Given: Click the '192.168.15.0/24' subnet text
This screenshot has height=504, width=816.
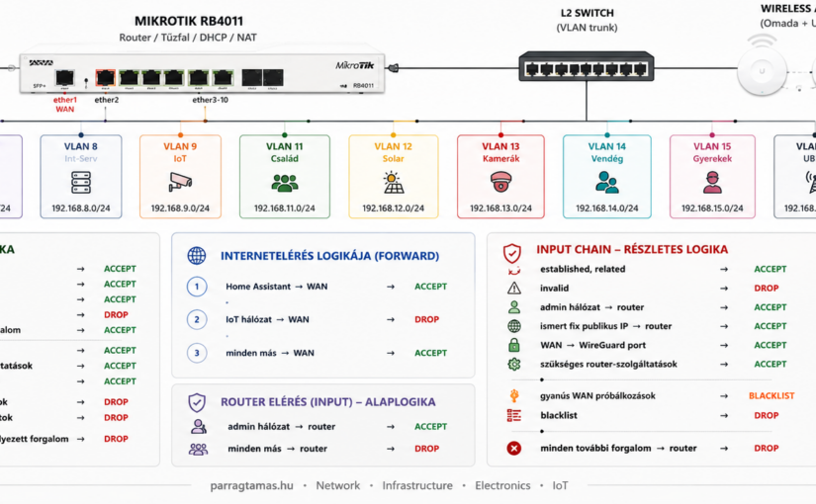Looking at the screenshot, I should [712, 209].
